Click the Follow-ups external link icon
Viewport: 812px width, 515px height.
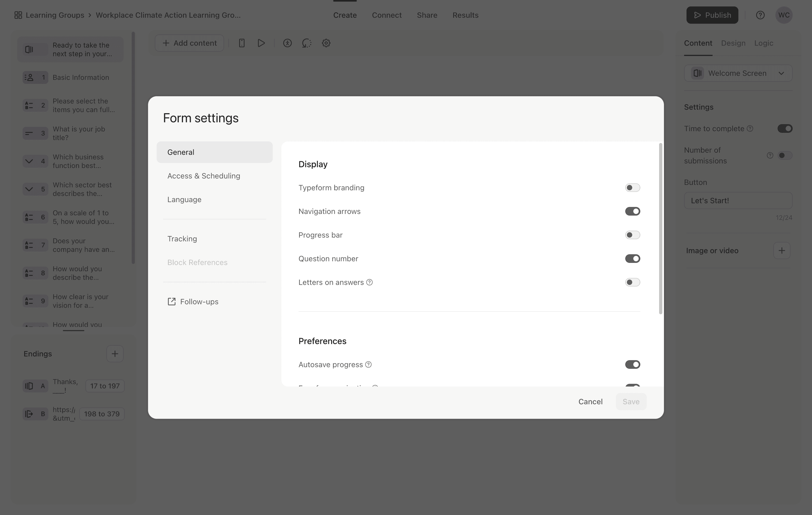(x=172, y=302)
